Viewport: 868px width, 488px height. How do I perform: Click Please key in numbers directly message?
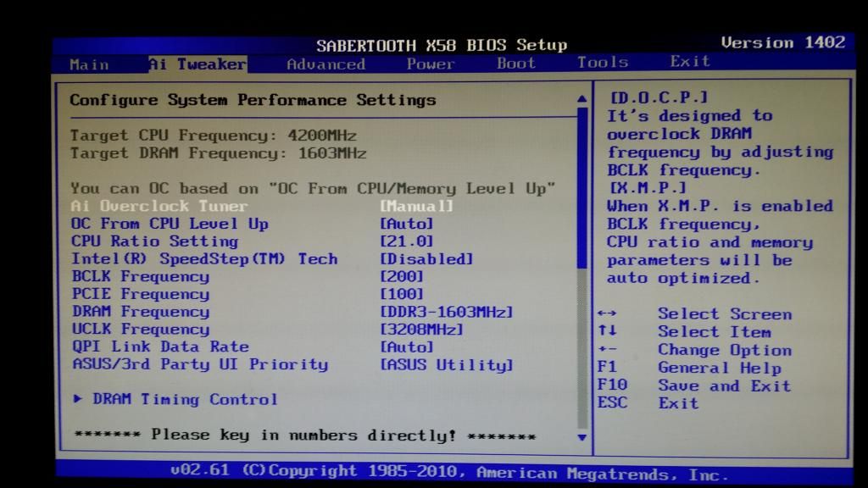point(305,435)
